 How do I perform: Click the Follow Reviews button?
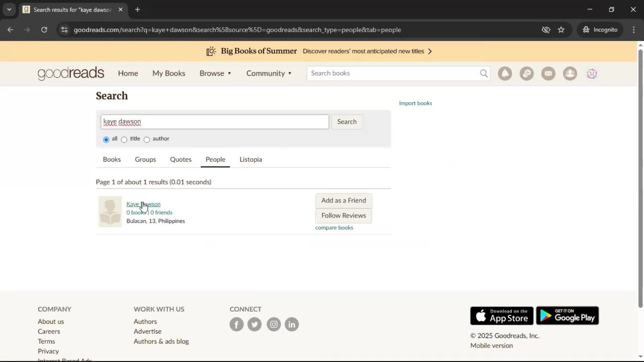pyautogui.click(x=343, y=216)
